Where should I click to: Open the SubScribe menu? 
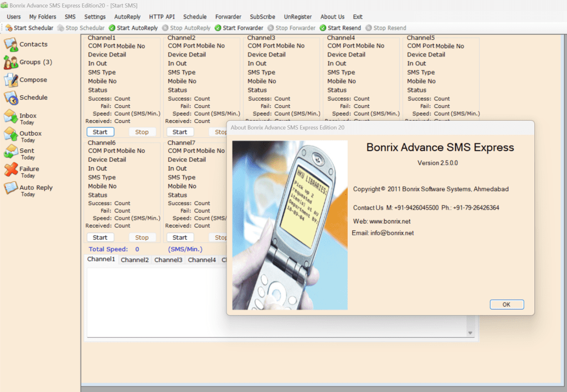point(262,17)
